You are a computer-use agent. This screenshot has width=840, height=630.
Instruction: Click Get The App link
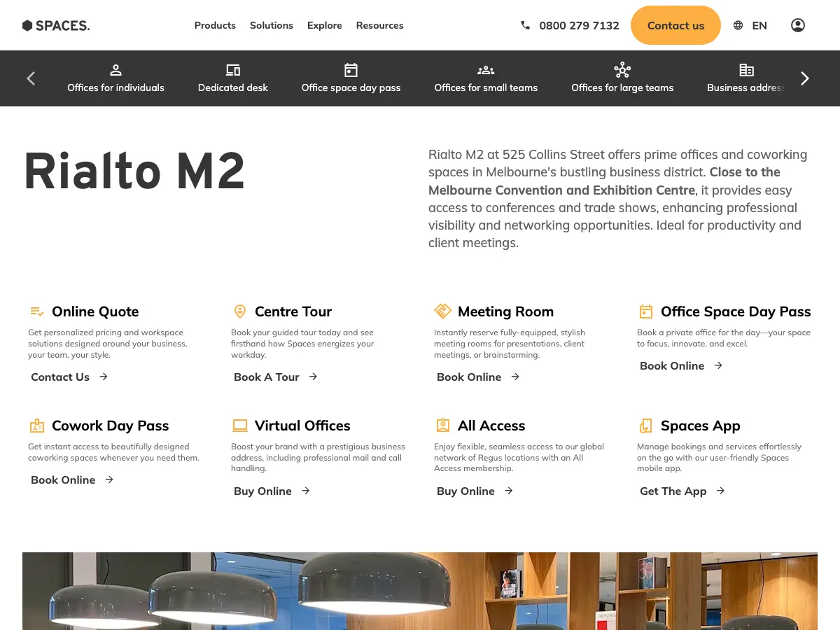[682, 491]
